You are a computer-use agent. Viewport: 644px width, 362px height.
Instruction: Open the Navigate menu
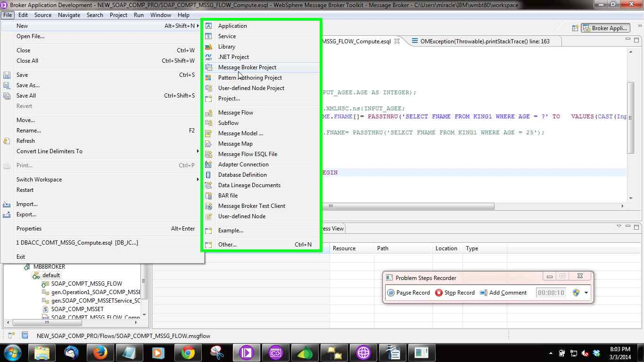pos(69,15)
